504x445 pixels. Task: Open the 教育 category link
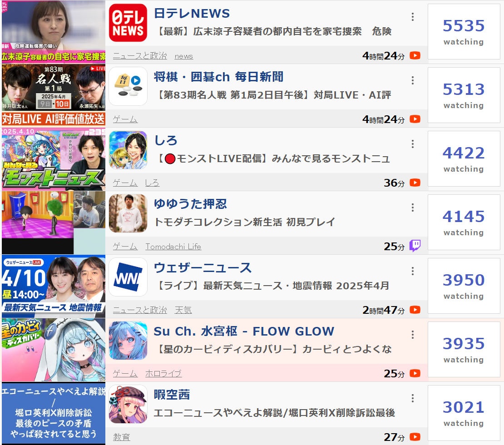(x=122, y=437)
